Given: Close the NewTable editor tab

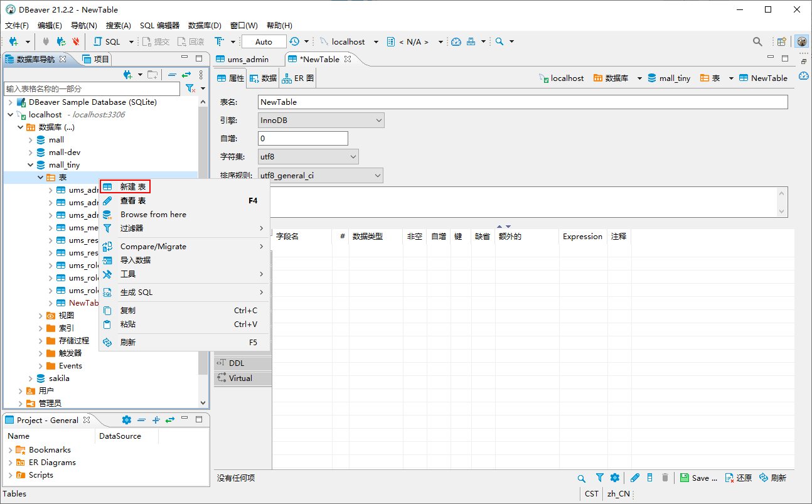Looking at the screenshot, I should tap(348, 59).
